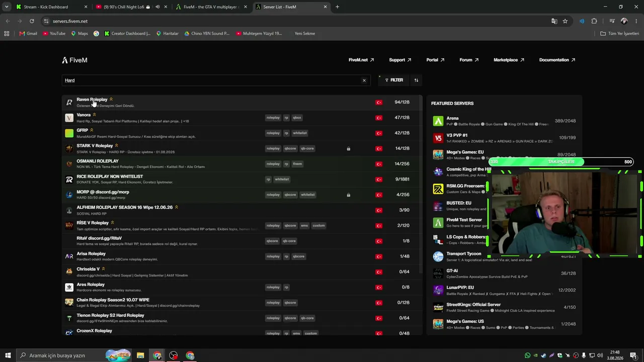Viewport: 644px width, 362px height.
Task: Open the Support header link
Action: pos(400,60)
